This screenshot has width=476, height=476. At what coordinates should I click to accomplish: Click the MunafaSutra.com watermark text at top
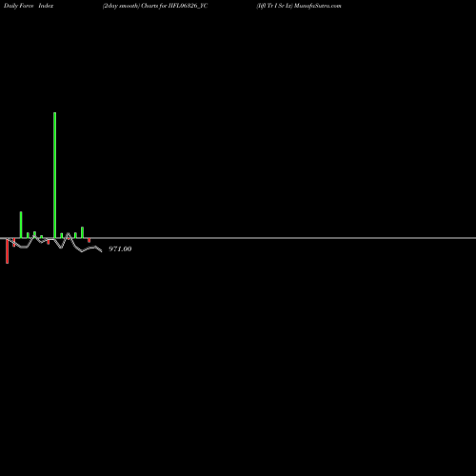(318, 6)
